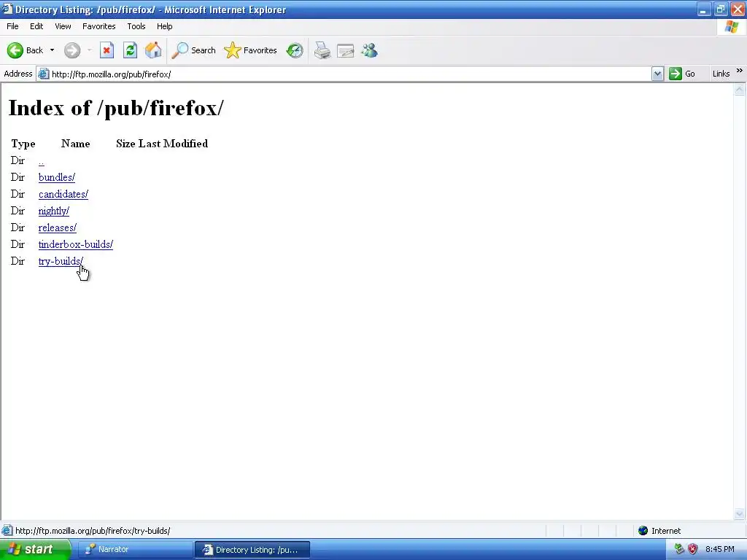Click the green Go button
This screenshot has width=747, height=560.
682,74
